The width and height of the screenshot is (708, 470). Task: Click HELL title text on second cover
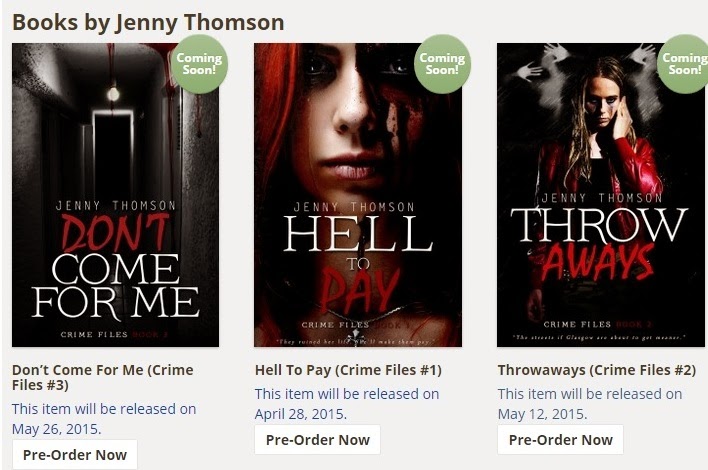pos(358,233)
